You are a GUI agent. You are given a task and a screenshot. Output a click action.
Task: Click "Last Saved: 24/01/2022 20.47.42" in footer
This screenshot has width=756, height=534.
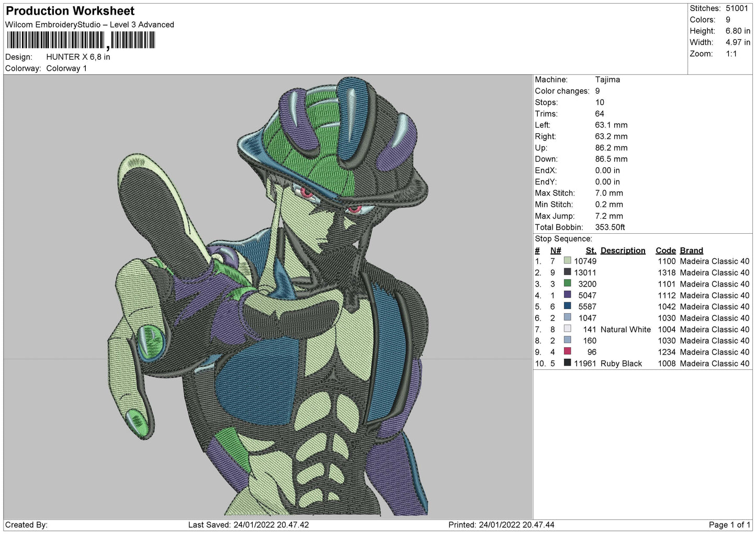click(249, 525)
